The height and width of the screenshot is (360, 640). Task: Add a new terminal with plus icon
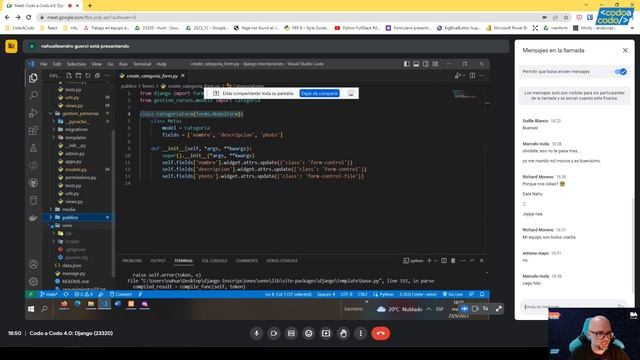[429, 260]
